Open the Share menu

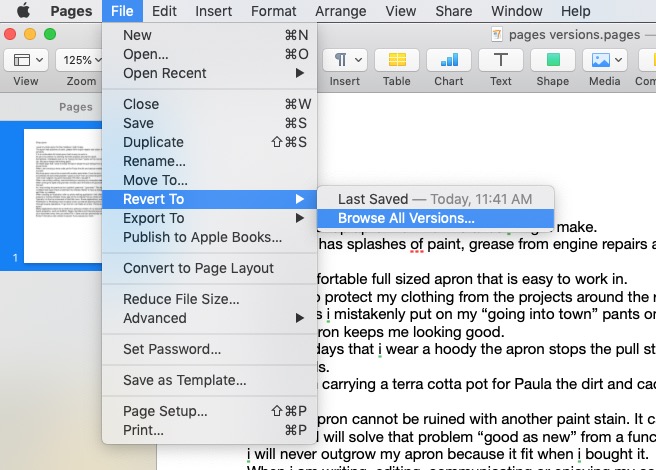454,11
